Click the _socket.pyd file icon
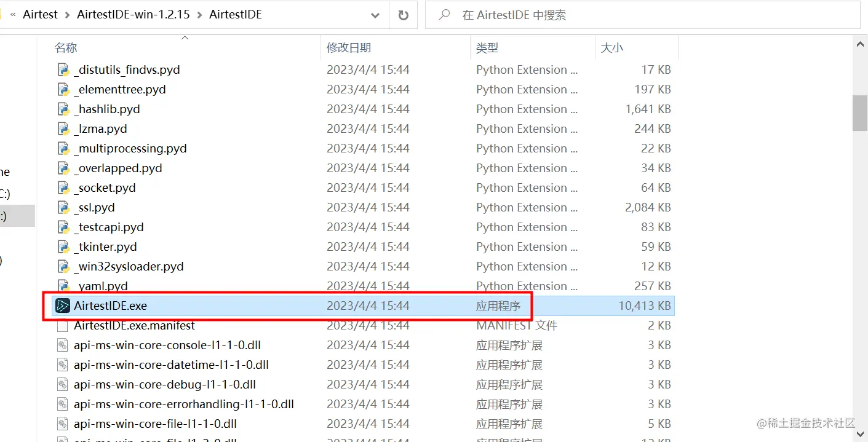The width and height of the screenshot is (868, 442). coord(63,187)
